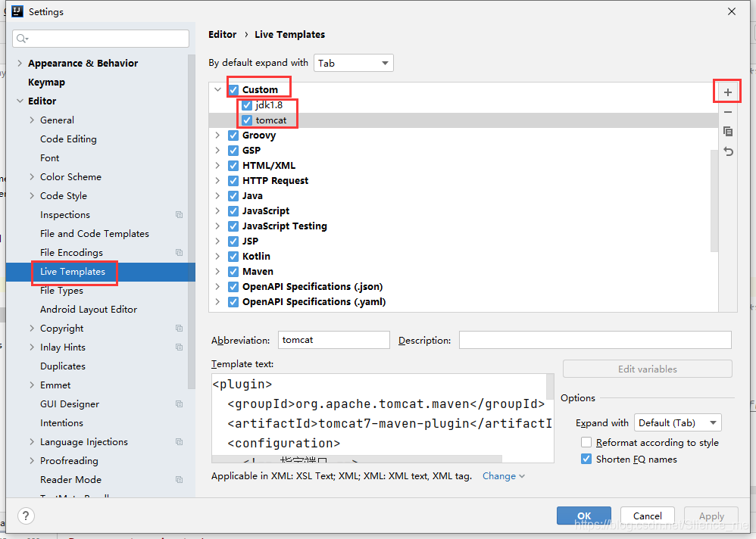
Task: Click the Cancel button
Action: 648,516
